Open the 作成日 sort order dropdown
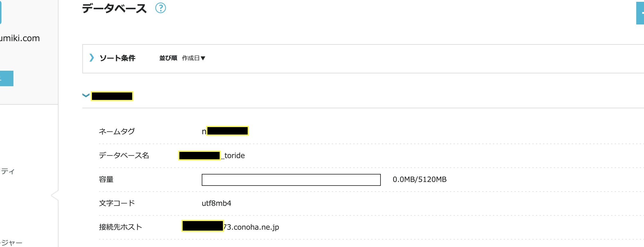Image resolution: width=644 pixels, height=247 pixels. 193,58
